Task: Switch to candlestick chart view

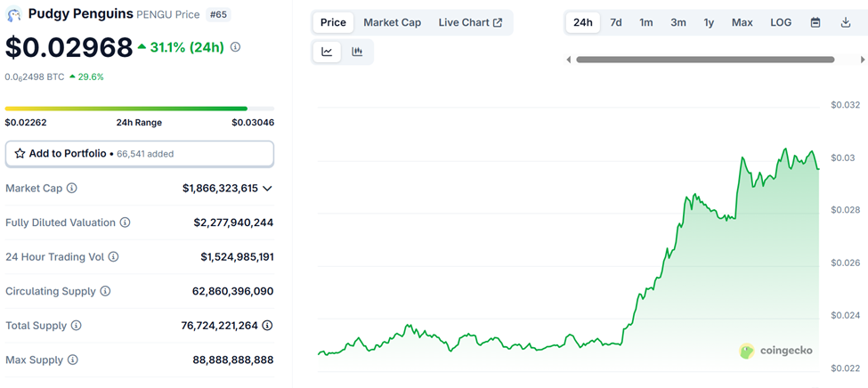Action: [357, 52]
